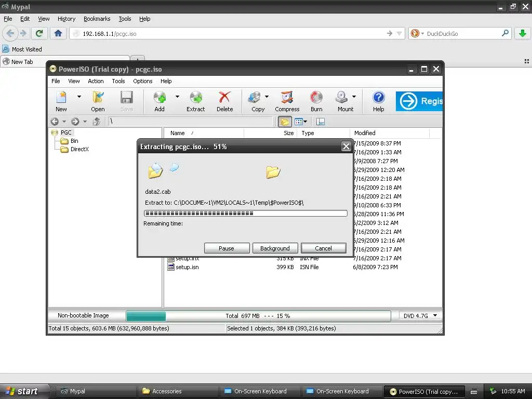
Task: Click the Mypal browser forward arrow
Action: coord(23,33)
